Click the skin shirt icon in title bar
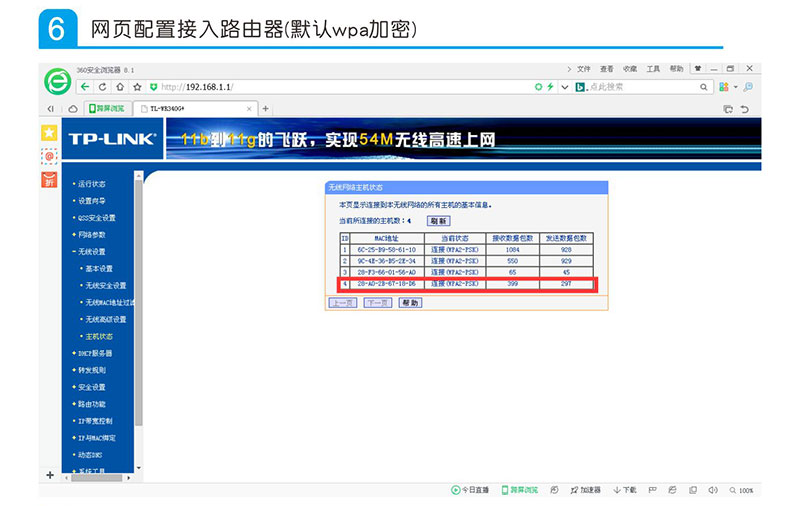The image size is (800, 506). pyautogui.click(x=698, y=68)
